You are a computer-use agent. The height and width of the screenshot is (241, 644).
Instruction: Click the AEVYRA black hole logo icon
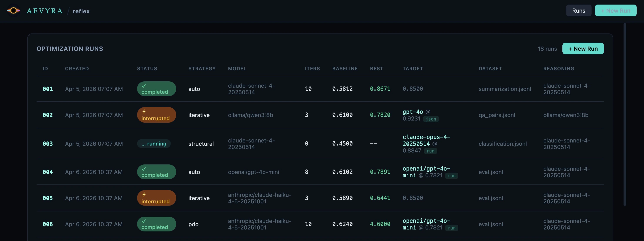tap(13, 10)
